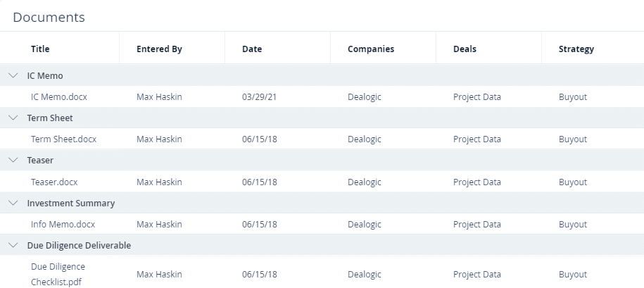Sort by the Entered By column header

159,49
